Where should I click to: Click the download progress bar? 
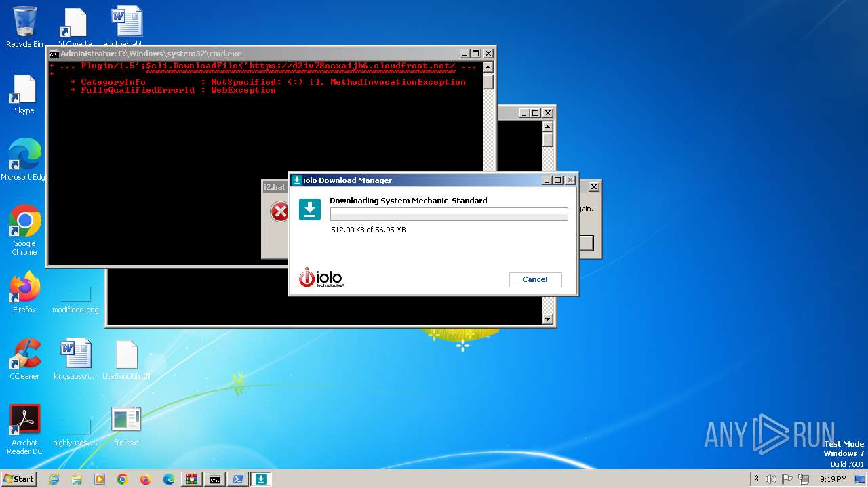pyautogui.click(x=449, y=214)
